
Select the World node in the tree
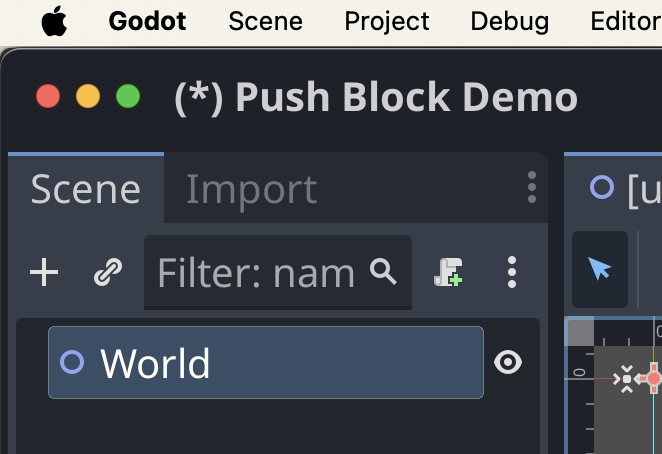point(266,362)
